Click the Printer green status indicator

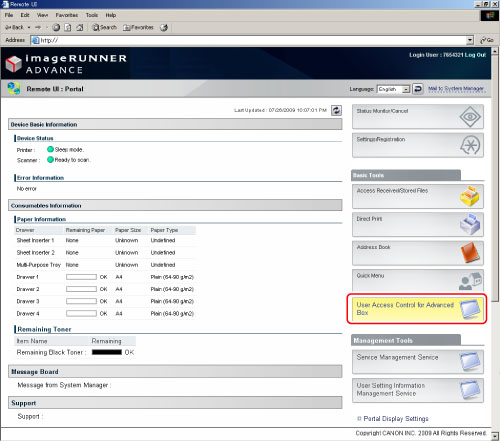coord(50,149)
